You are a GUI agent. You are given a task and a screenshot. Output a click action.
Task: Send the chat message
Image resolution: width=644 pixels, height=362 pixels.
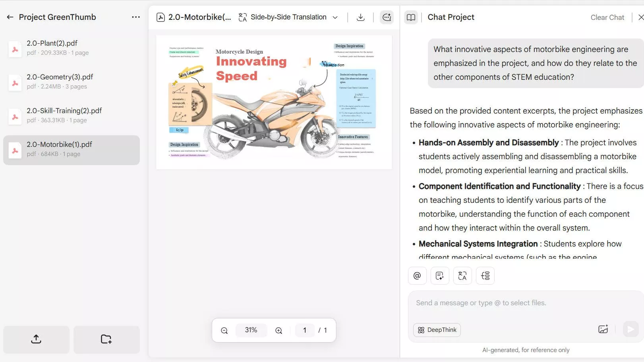pos(630,329)
